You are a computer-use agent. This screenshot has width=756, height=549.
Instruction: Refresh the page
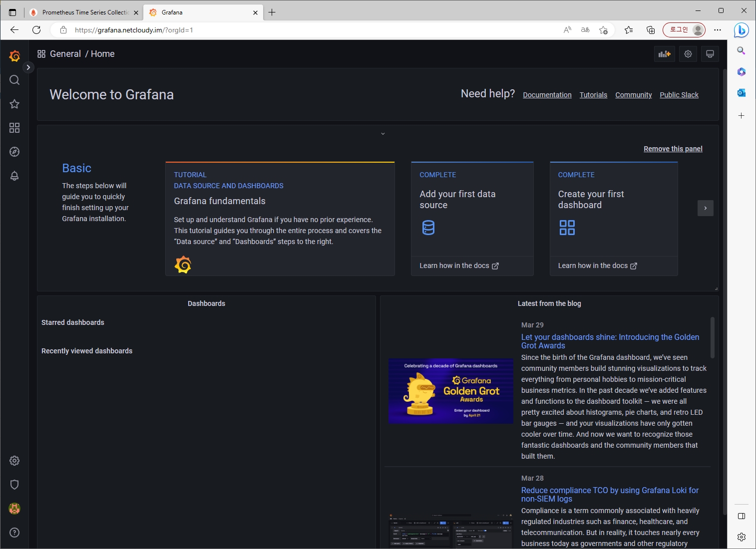(36, 30)
